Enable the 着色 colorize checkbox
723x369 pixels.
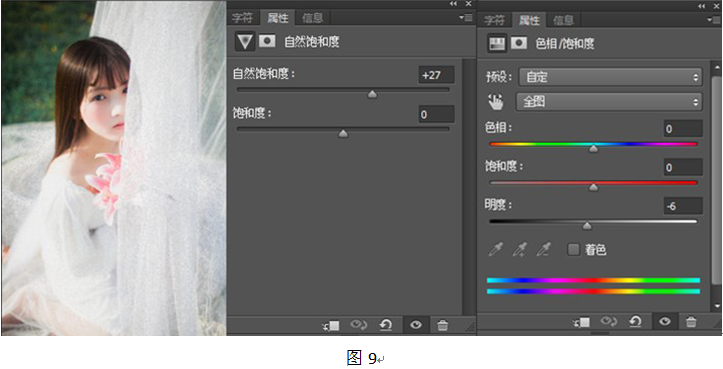click(574, 250)
